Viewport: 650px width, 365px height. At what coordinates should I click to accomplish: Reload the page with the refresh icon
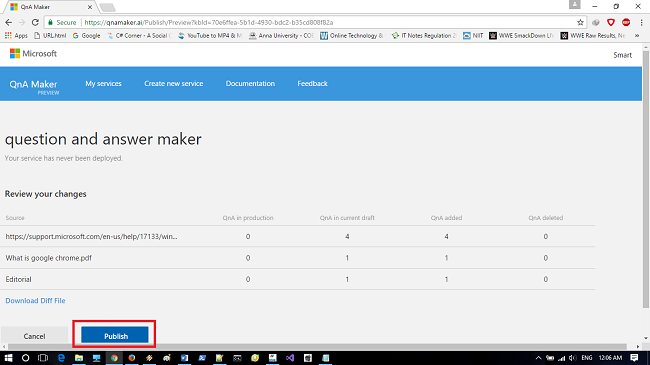[35, 22]
